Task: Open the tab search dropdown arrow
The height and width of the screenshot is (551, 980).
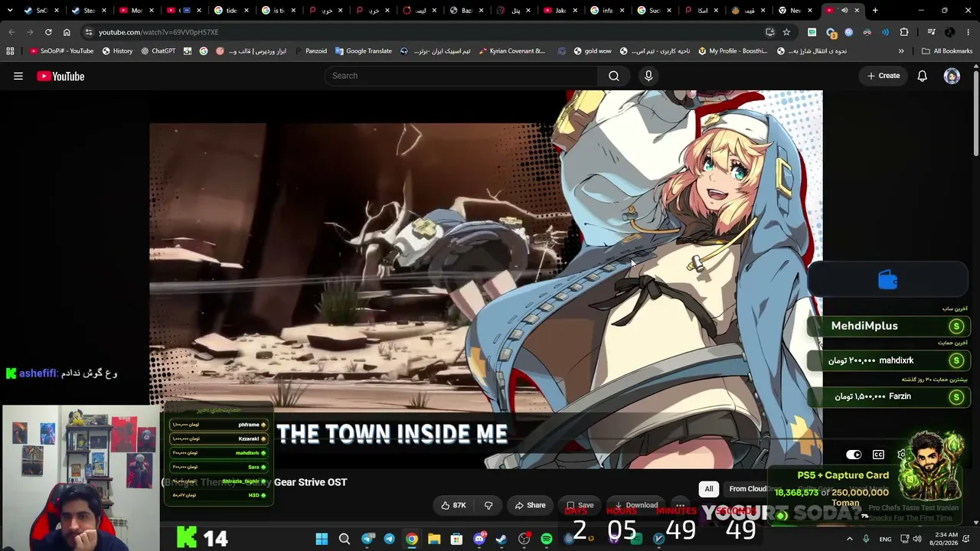Action: coord(10,11)
